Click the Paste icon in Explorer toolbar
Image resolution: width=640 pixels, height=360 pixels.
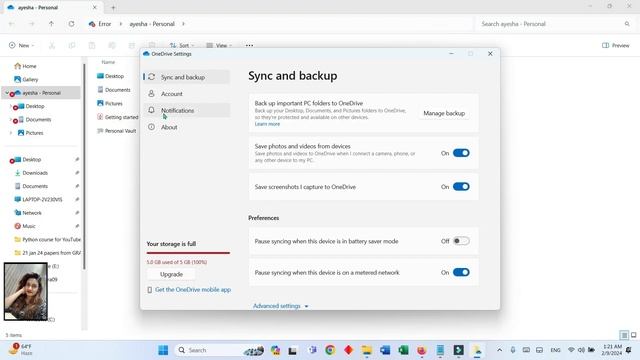click(x=92, y=45)
